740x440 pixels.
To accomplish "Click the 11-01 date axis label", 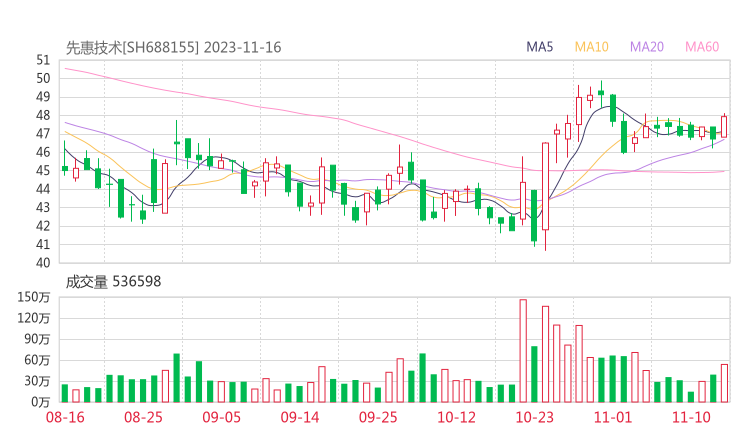I will click(x=613, y=417).
